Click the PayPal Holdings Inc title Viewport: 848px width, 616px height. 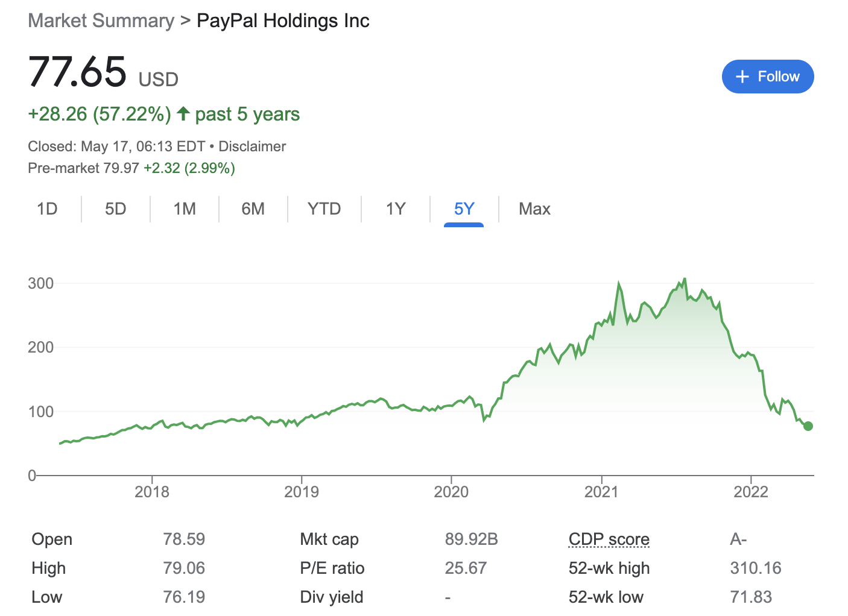tap(283, 20)
